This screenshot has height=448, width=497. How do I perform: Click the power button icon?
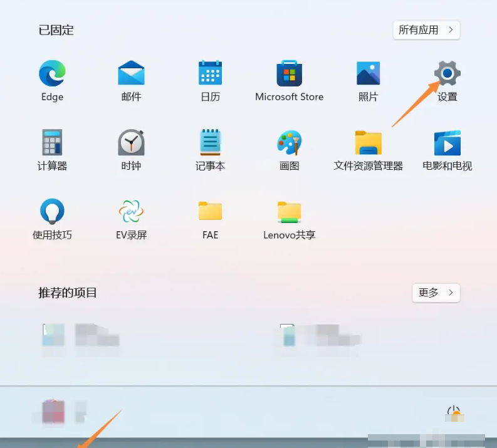click(x=454, y=413)
